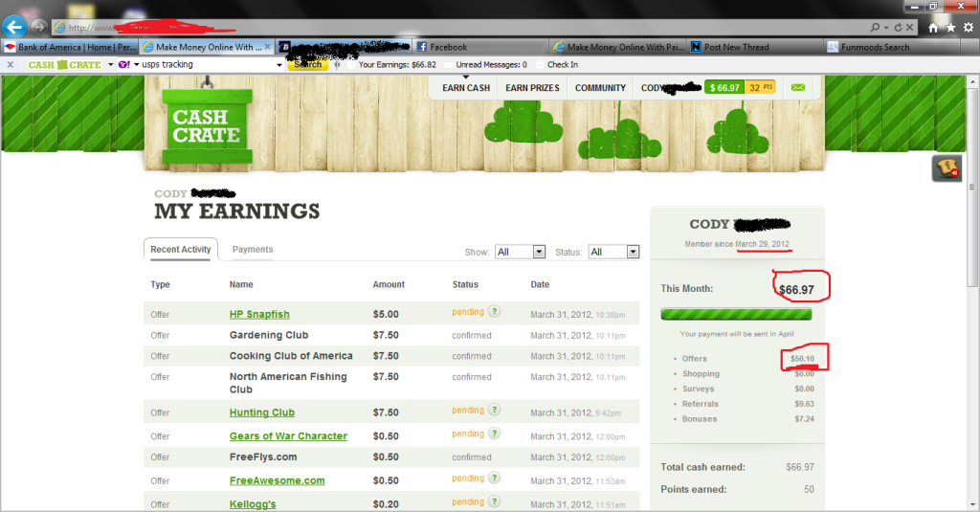Expand the toolbar search history dropdown

pos(278,64)
